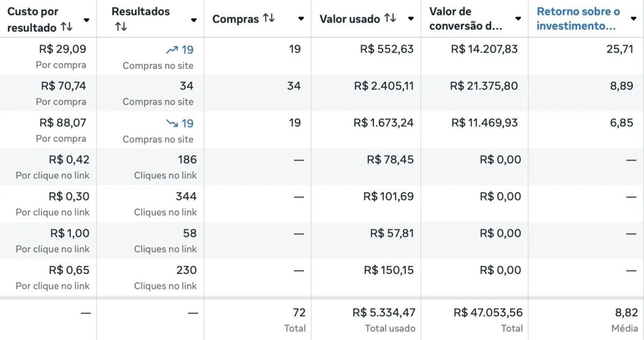
Task: Click upward trend icon beside 19 results
Action: point(172,50)
